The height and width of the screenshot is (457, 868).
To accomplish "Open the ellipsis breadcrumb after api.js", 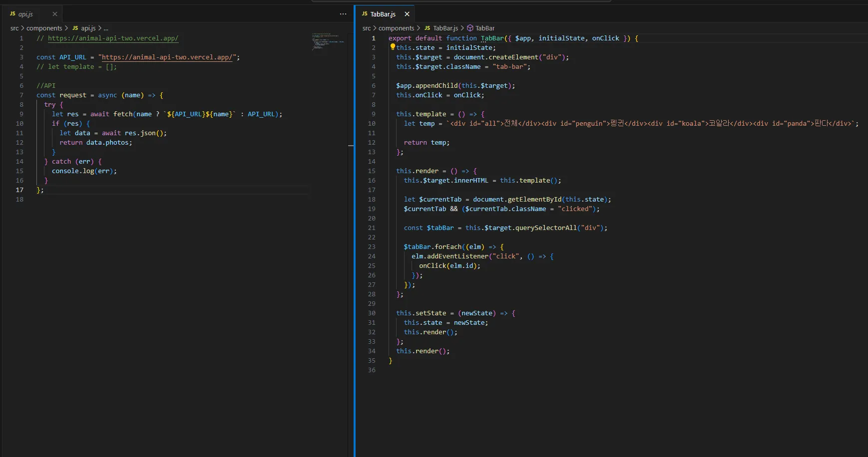I will pyautogui.click(x=106, y=28).
